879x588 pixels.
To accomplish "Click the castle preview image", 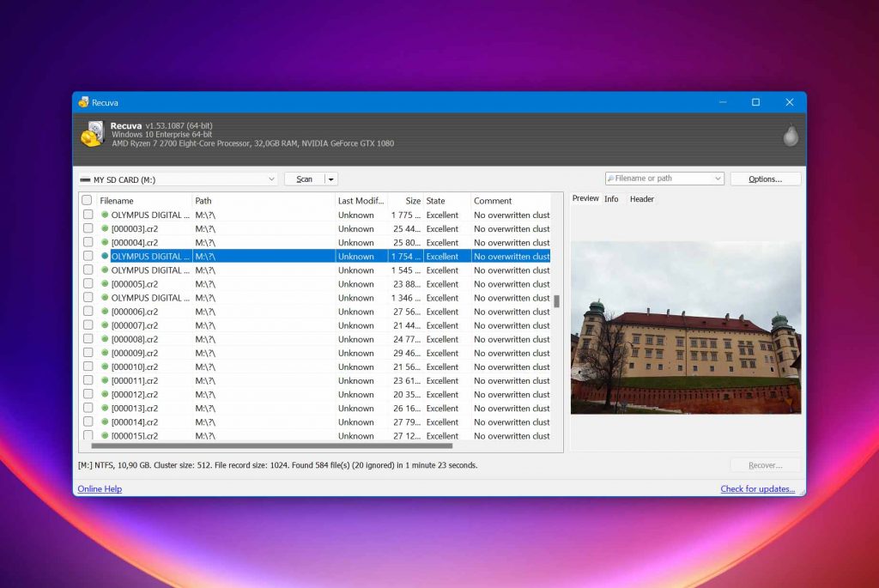I will (x=686, y=327).
